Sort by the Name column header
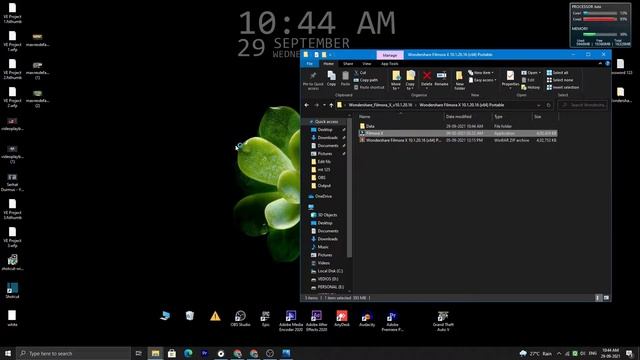 pos(401,117)
